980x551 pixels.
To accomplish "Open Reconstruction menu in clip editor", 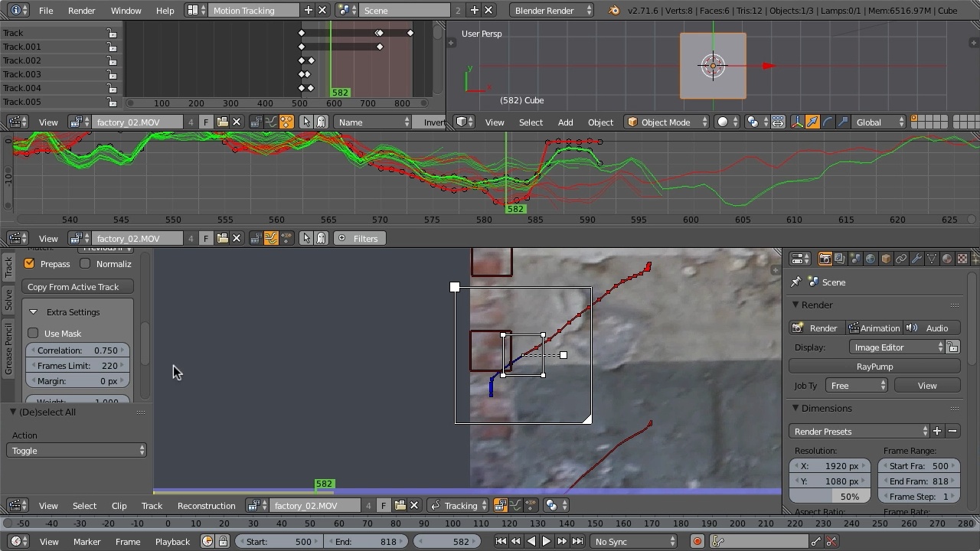I will tap(206, 506).
